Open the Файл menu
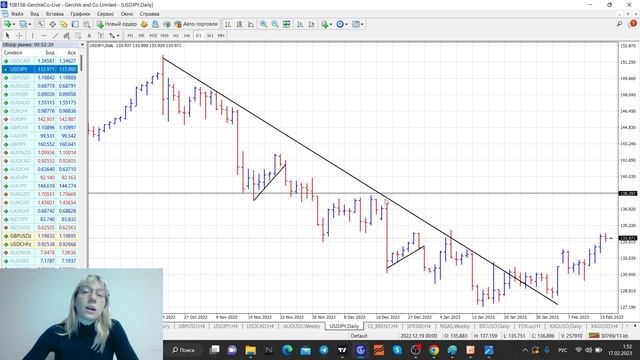This screenshot has height=360, width=640. click(17, 14)
